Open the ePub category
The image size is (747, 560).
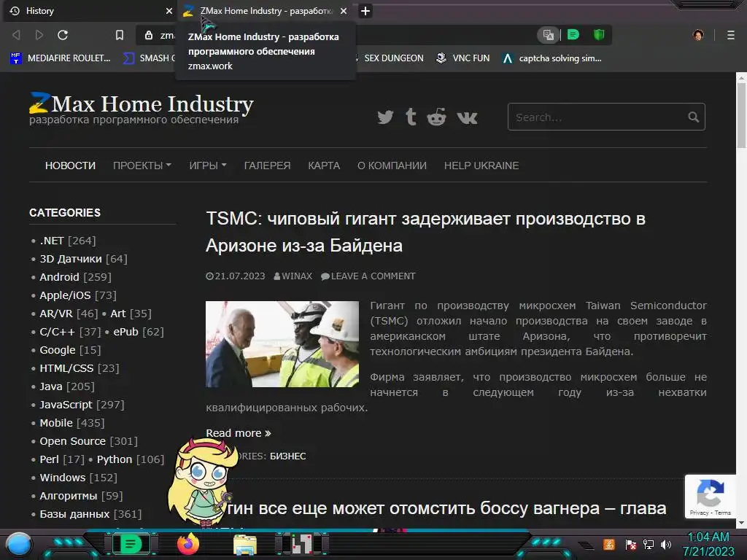[x=125, y=332]
